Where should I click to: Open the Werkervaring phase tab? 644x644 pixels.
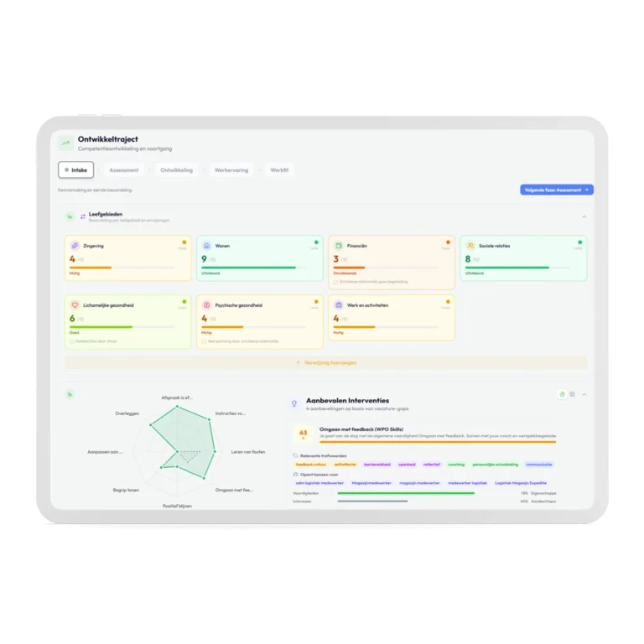click(231, 169)
